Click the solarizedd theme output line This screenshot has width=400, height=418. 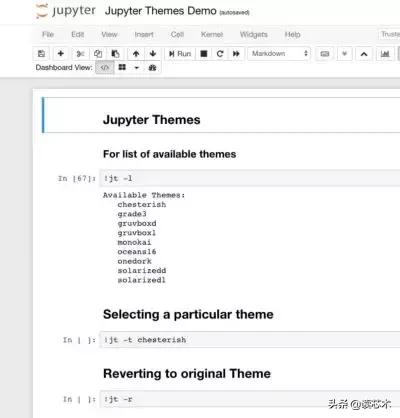[142, 271]
